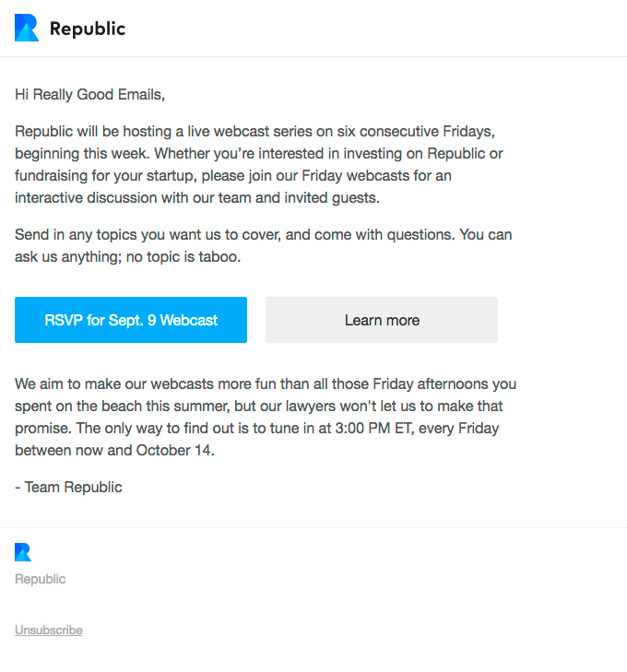Open the Learn more button
The image size is (627, 672).
click(381, 320)
